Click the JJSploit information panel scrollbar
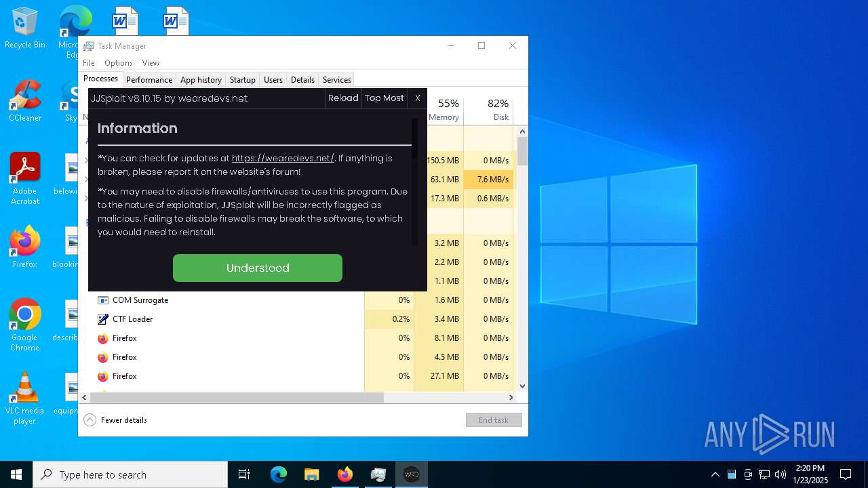This screenshot has width=868, height=488. point(414,139)
